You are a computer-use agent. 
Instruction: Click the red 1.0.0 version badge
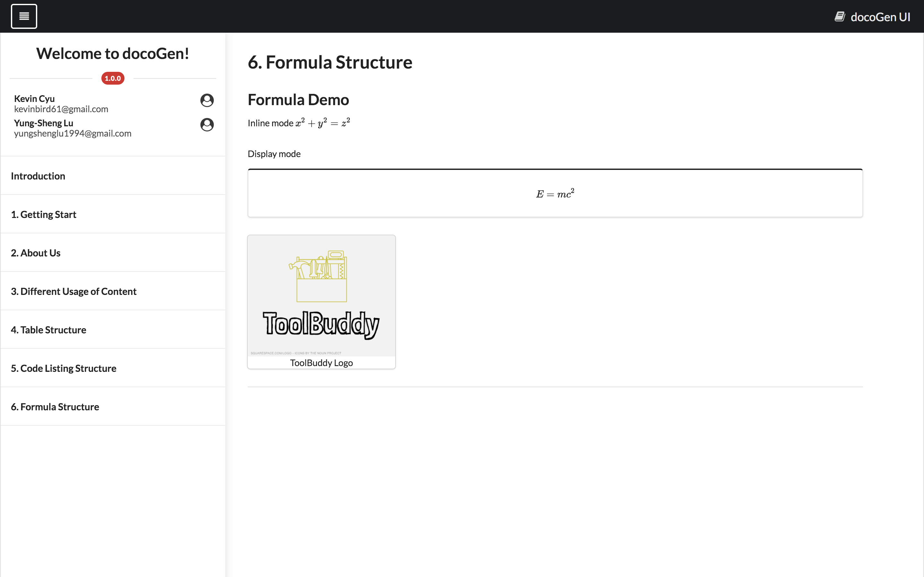[x=113, y=78]
